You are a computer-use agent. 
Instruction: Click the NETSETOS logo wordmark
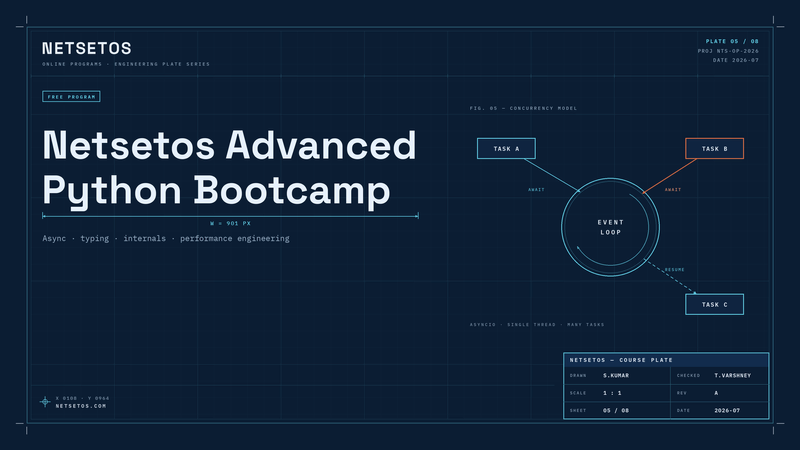pos(87,48)
